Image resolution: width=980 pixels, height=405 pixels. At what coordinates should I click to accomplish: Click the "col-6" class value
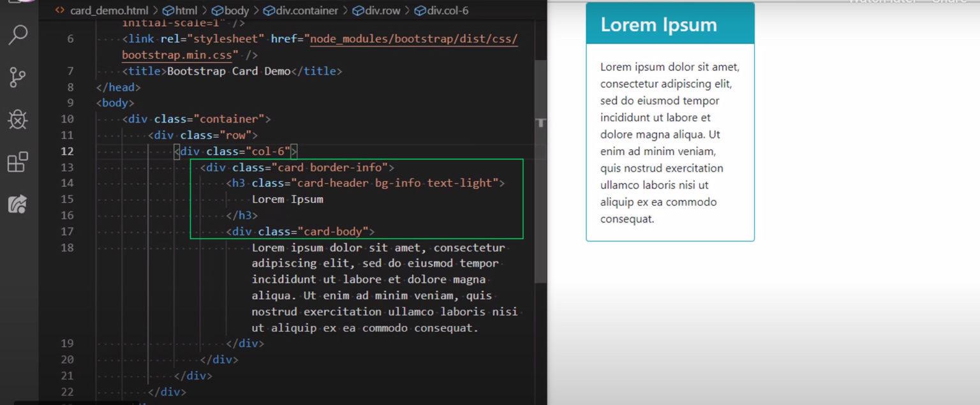(x=268, y=151)
